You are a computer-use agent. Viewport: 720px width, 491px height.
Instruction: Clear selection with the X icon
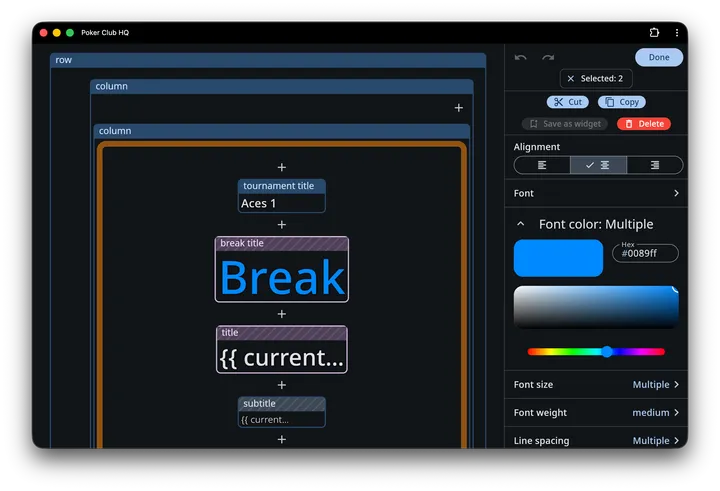pos(570,79)
